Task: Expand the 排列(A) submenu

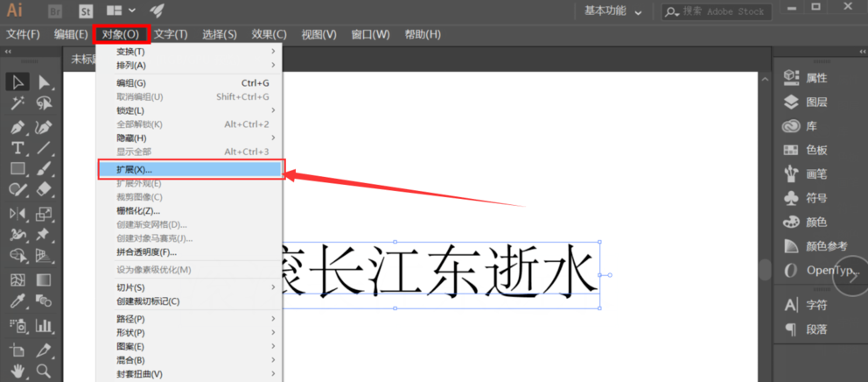Action: [190, 66]
